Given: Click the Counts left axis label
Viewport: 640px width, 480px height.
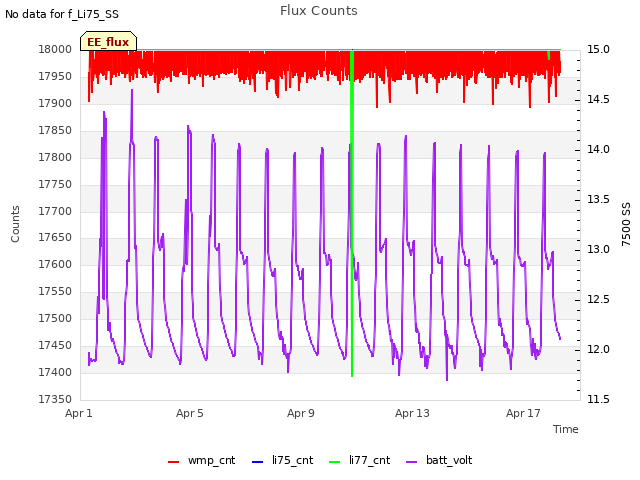Looking at the screenshot, I should point(15,224).
